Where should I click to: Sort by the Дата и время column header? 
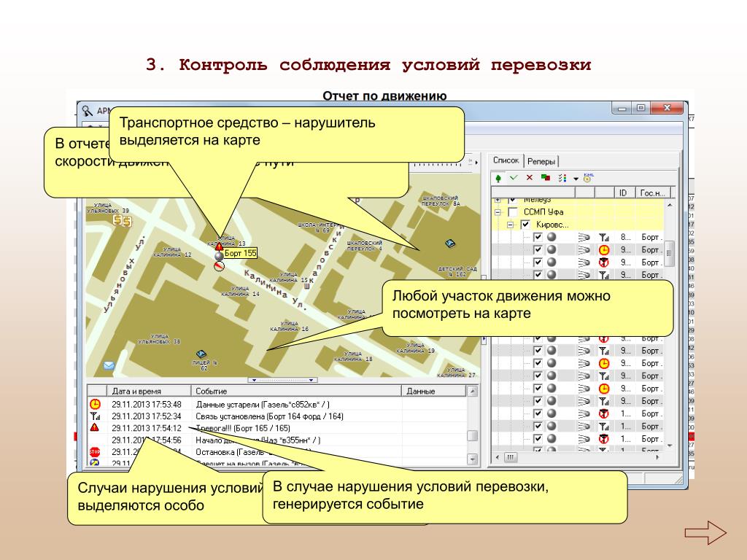[149, 391]
